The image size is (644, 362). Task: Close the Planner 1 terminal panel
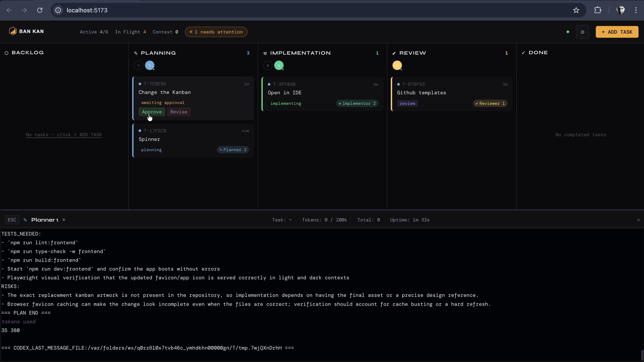pyautogui.click(x=638, y=220)
